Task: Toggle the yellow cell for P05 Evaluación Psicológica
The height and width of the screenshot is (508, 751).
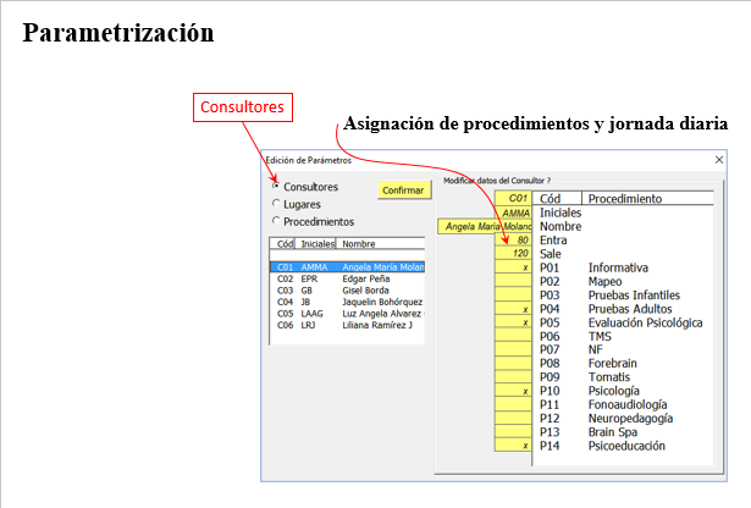Action: click(x=513, y=322)
